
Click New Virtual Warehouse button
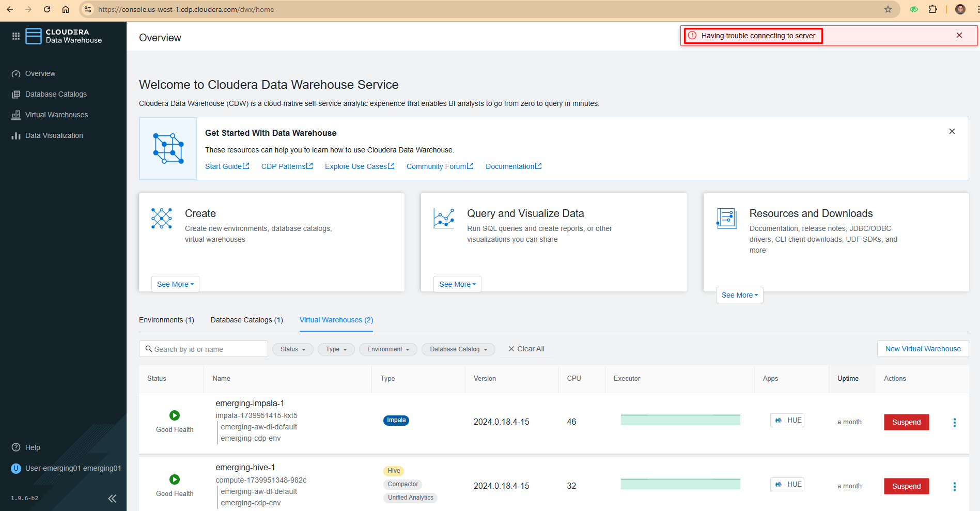[x=923, y=349]
